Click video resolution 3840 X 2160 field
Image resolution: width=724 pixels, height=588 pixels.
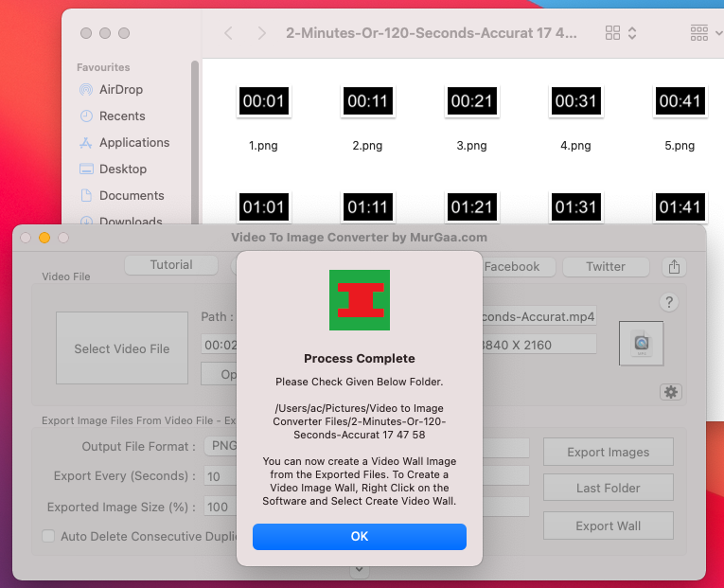tap(539, 345)
